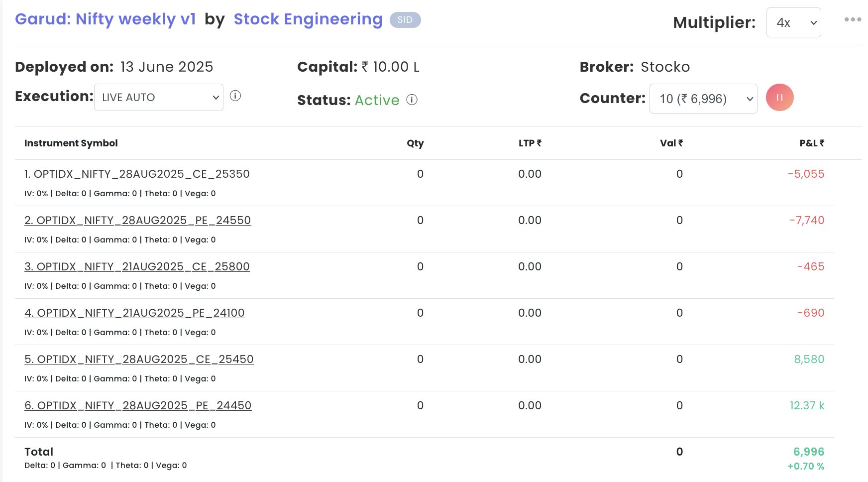The height and width of the screenshot is (482, 868).
Task: Open instrument NIFTY 21AUG2025 CE 25800
Action: [x=137, y=267]
